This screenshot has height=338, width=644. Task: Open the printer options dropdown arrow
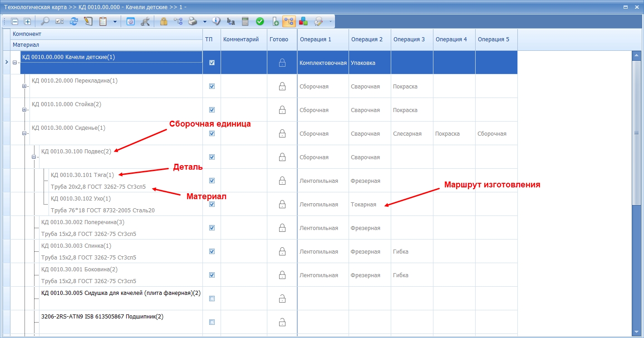tap(205, 21)
